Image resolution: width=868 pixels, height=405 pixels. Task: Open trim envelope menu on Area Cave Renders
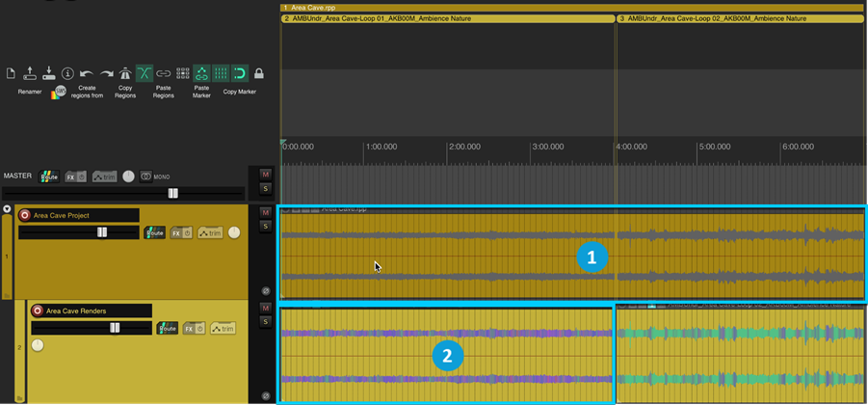(x=223, y=328)
